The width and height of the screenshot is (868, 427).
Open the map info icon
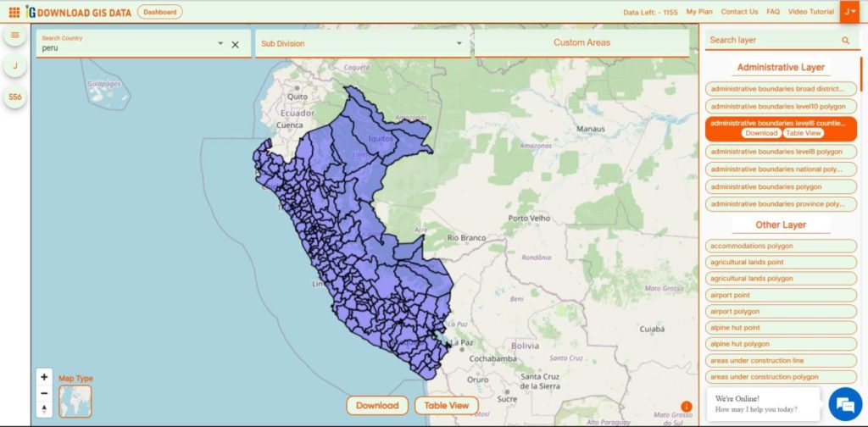pos(687,407)
